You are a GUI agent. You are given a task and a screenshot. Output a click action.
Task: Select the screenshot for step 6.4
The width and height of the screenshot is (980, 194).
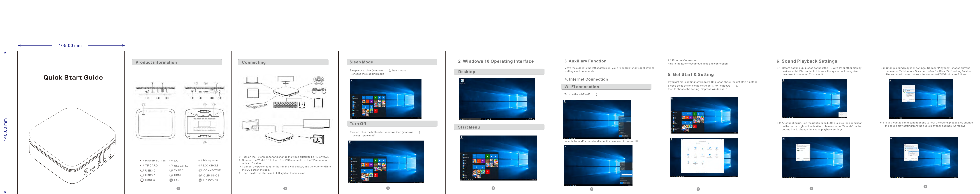tap(923, 158)
